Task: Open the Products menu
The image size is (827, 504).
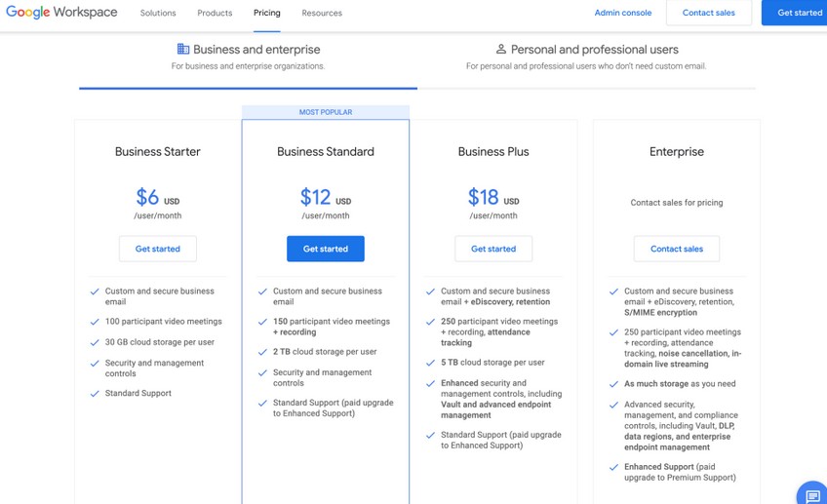Action: (215, 13)
